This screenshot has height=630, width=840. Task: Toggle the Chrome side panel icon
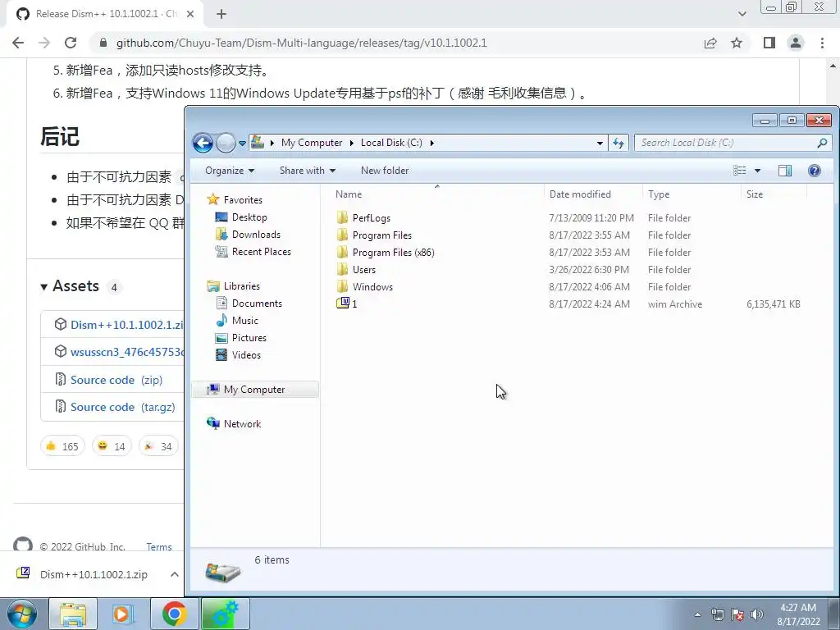tap(769, 43)
